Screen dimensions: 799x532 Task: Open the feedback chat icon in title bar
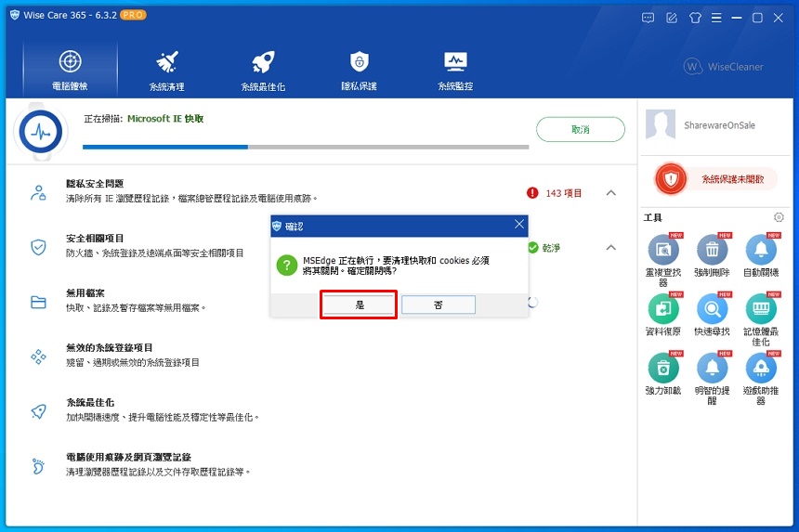(x=648, y=18)
